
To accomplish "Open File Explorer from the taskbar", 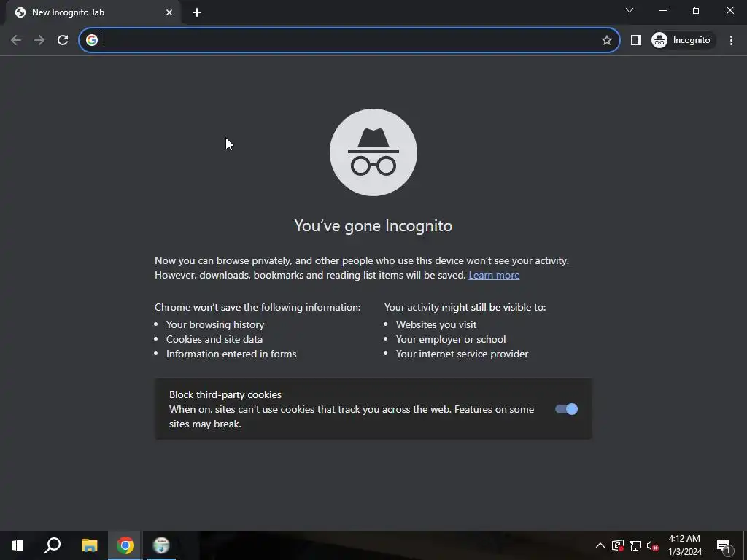I will coord(89,545).
